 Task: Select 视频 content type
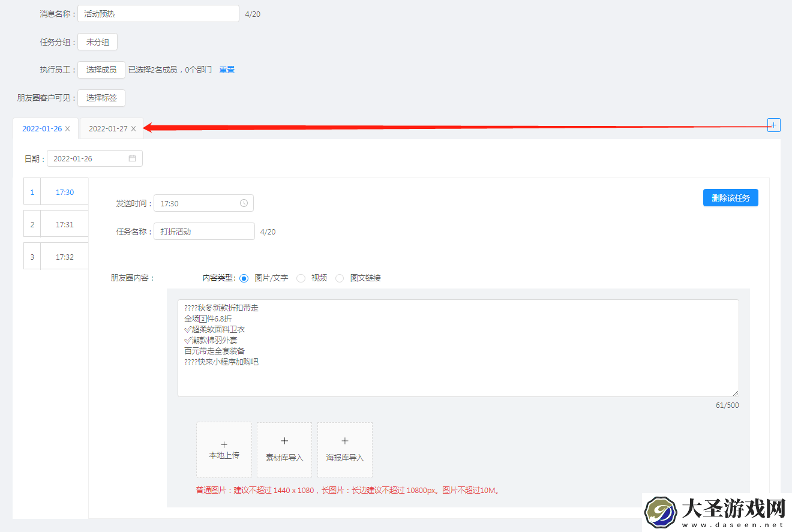(301, 278)
